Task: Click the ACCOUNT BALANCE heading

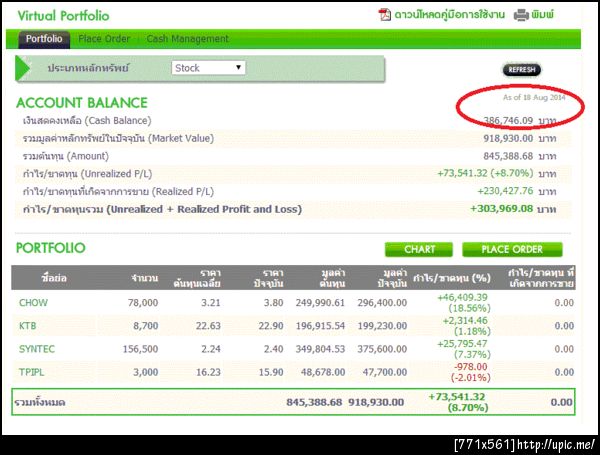Action: tap(82, 103)
